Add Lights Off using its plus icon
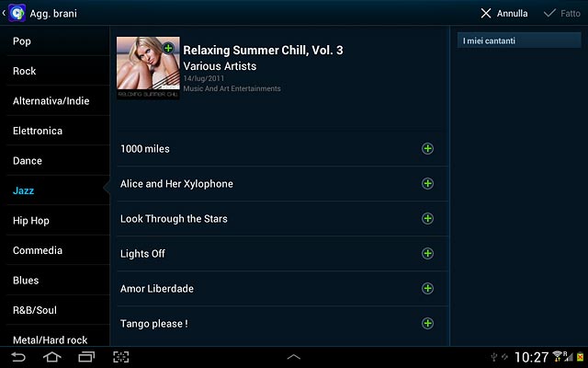This screenshot has height=368, width=588. 427,254
